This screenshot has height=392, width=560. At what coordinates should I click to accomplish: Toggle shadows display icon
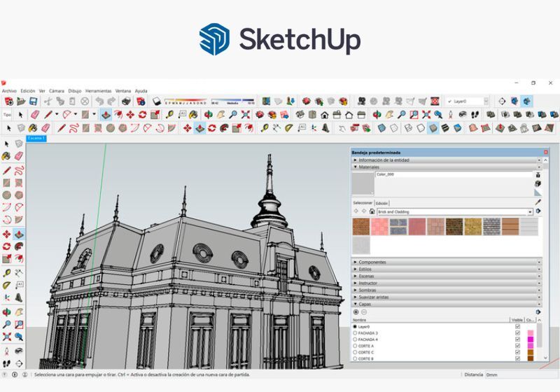[156, 101]
